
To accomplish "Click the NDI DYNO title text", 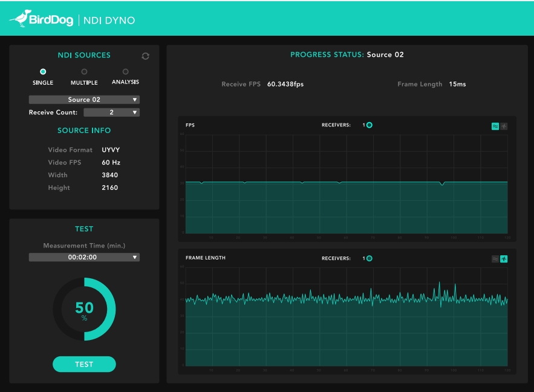I will (109, 21).
